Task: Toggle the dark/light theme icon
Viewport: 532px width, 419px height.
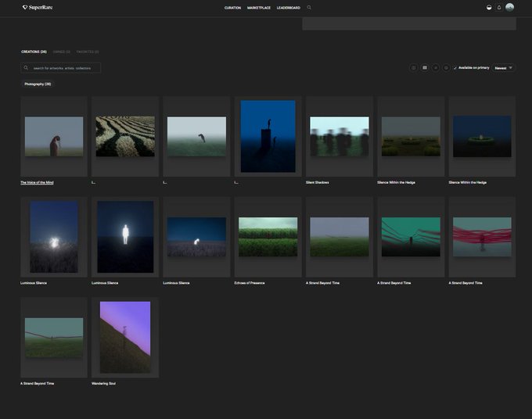Action: pos(489,8)
